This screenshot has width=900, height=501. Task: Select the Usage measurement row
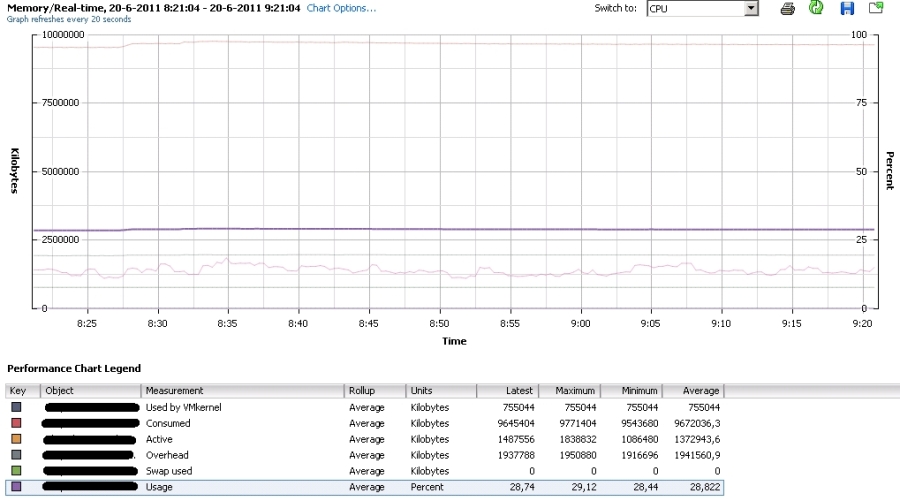tap(364, 487)
